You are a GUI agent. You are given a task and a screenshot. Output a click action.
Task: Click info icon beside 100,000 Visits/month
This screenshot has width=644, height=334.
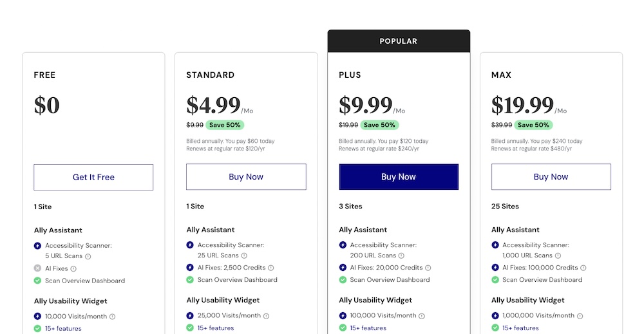(x=422, y=316)
